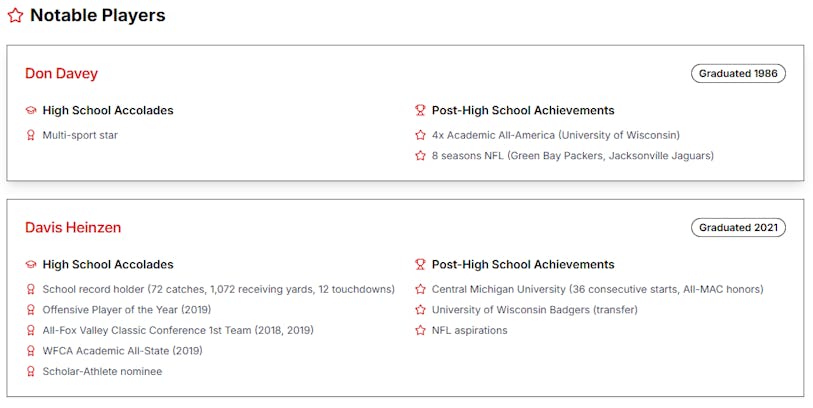Click ribbon icon beside School record holder

(x=31, y=289)
